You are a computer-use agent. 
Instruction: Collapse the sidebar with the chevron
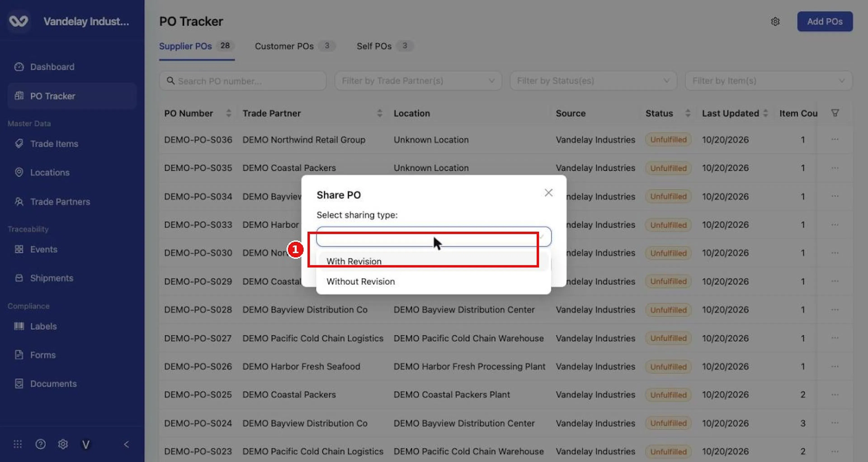pyautogui.click(x=126, y=444)
